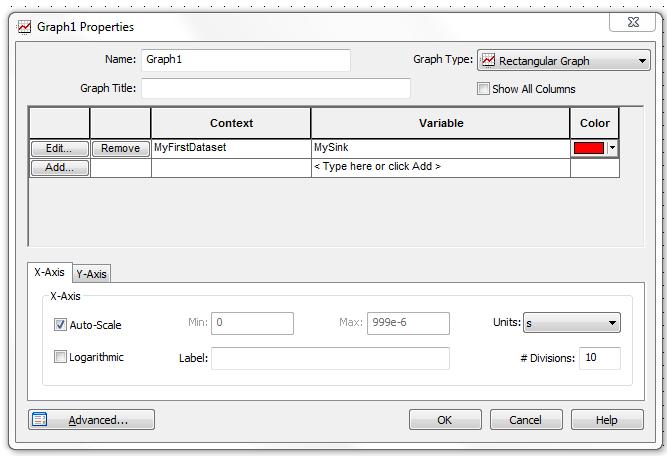Image resolution: width=667 pixels, height=456 pixels.
Task: Expand the color dropdown arrow for MySink
Action: [x=612, y=148]
